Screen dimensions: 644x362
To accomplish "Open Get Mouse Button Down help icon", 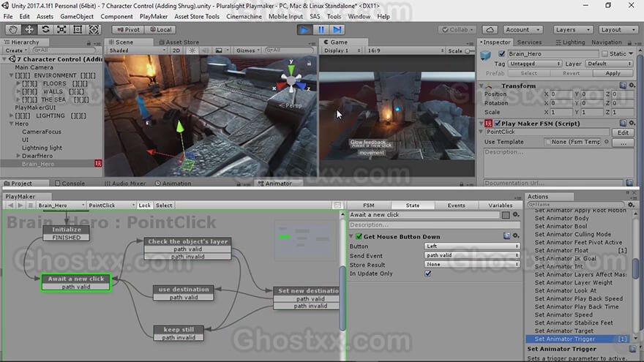I will click(x=507, y=236).
